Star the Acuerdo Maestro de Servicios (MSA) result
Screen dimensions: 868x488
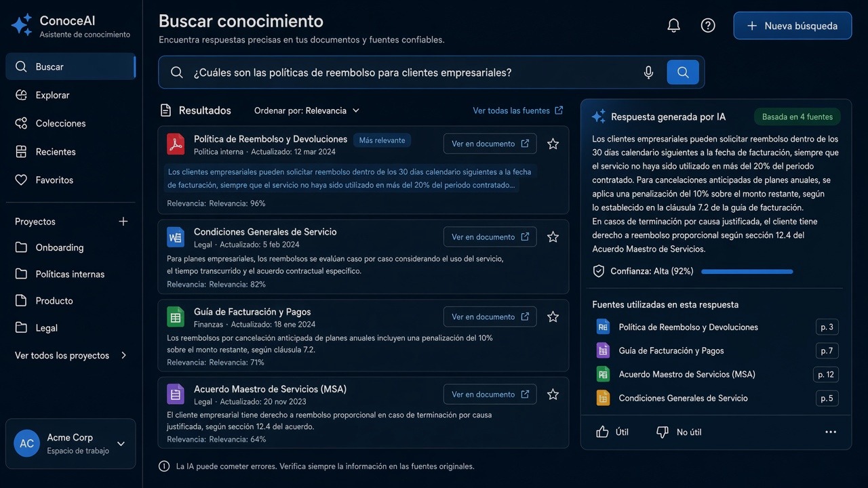coord(553,394)
